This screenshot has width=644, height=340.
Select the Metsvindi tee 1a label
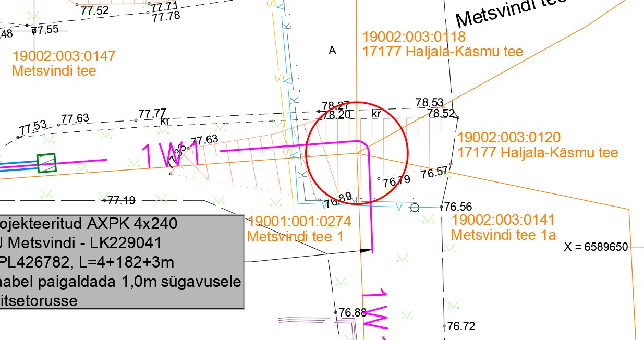click(x=503, y=235)
